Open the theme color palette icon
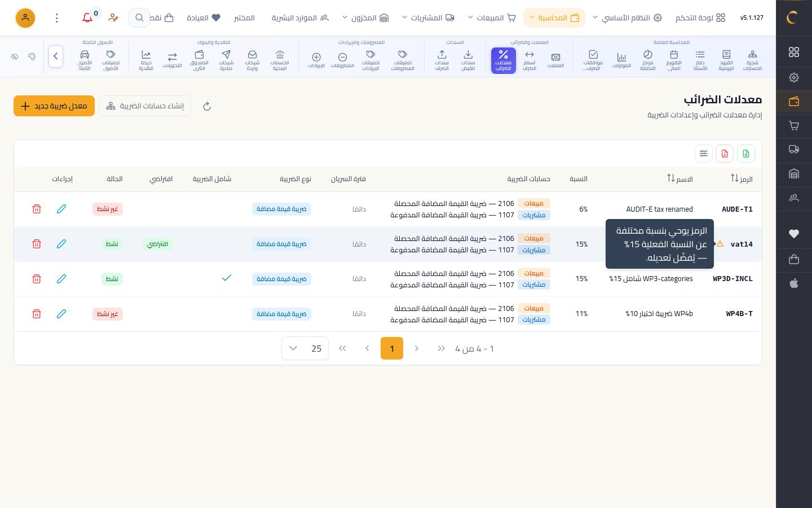The height and width of the screenshot is (508, 812). [32, 56]
